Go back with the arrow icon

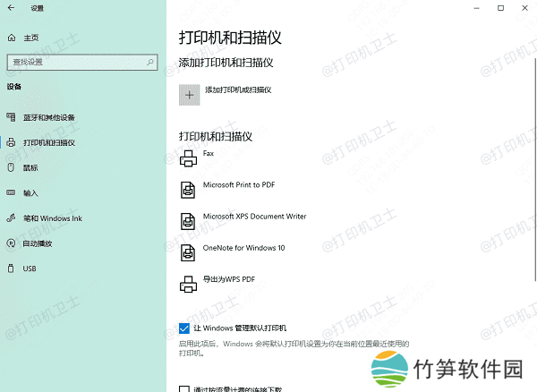click(x=11, y=8)
